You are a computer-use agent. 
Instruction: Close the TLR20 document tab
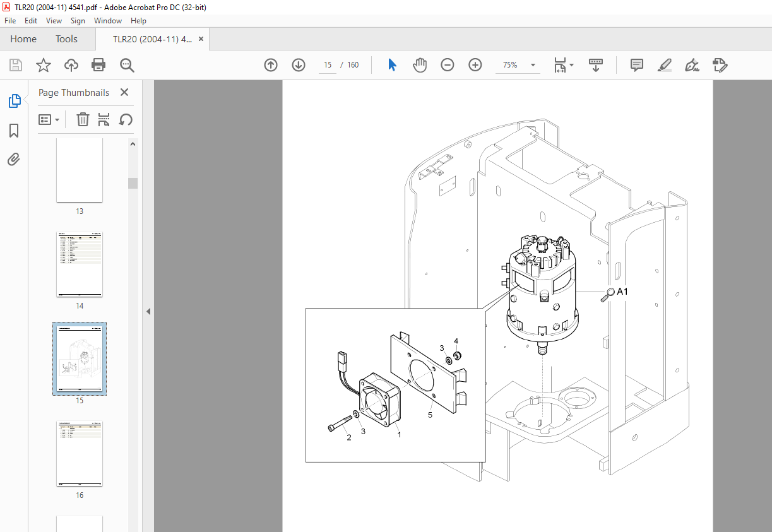201,38
